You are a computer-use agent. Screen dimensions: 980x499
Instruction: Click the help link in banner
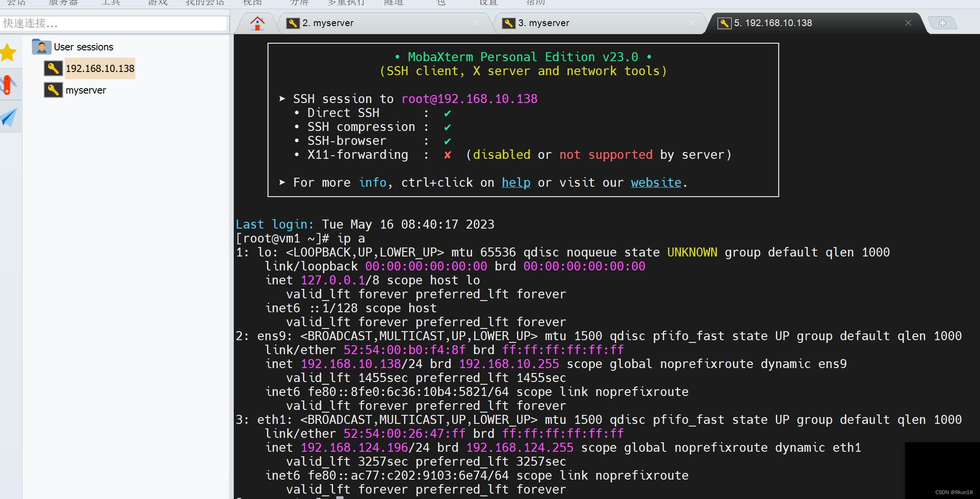coord(516,183)
